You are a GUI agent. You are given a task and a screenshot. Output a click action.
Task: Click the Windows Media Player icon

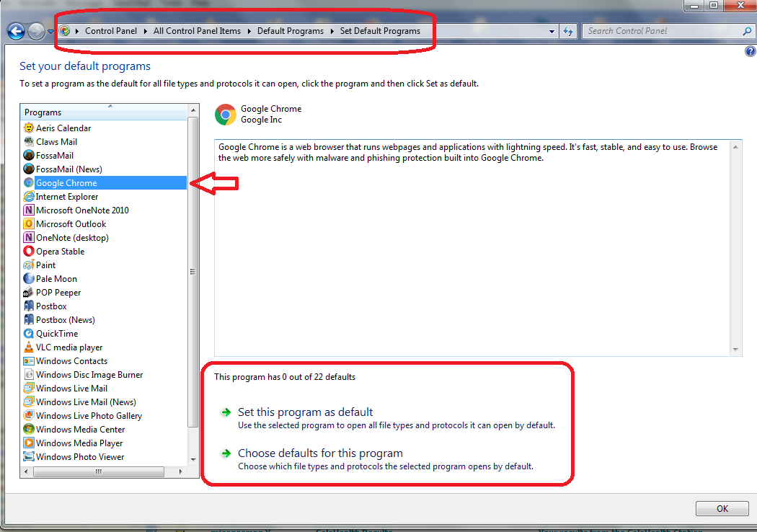pyautogui.click(x=29, y=443)
